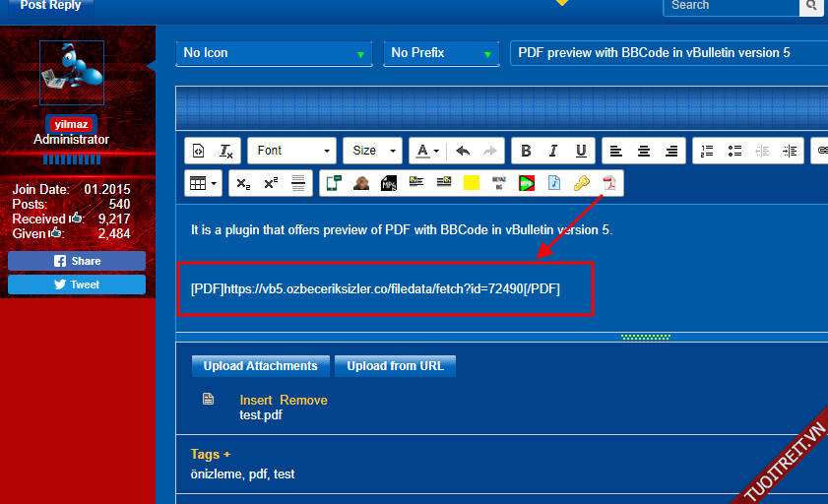Click the undo arrow icon
Viewport: 828px width, 504px height.
463,151
